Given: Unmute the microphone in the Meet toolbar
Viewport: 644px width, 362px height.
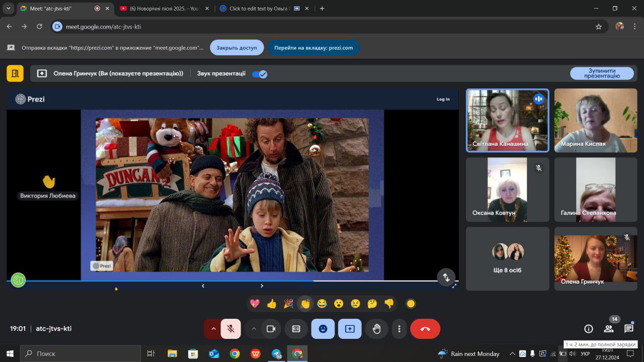Looking at the screenshot, I should [231, 329].
